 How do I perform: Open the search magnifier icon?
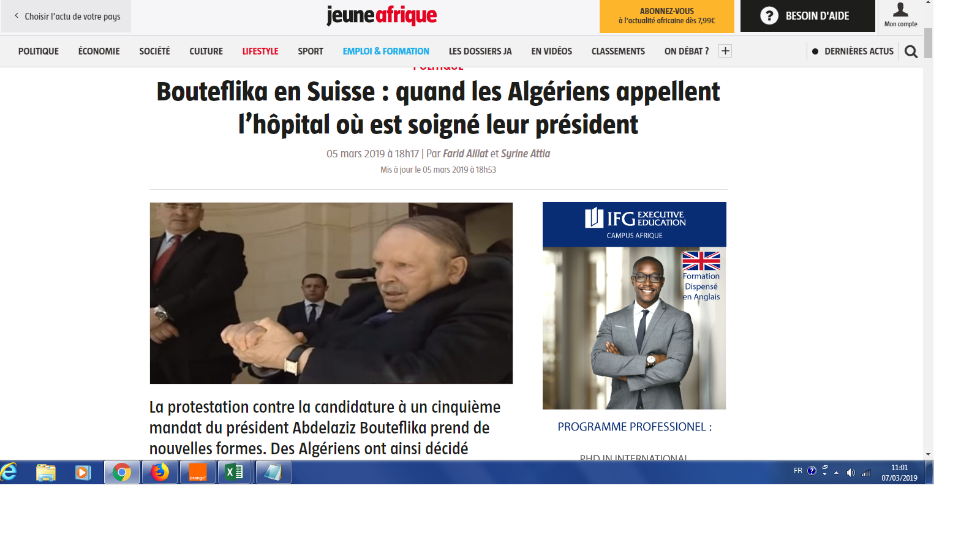911,51
